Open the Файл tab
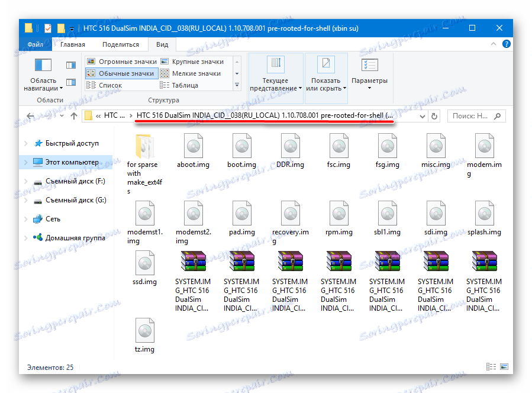This screenshot has width=532, height=393. pyautogui.click(x=36, y=44)
